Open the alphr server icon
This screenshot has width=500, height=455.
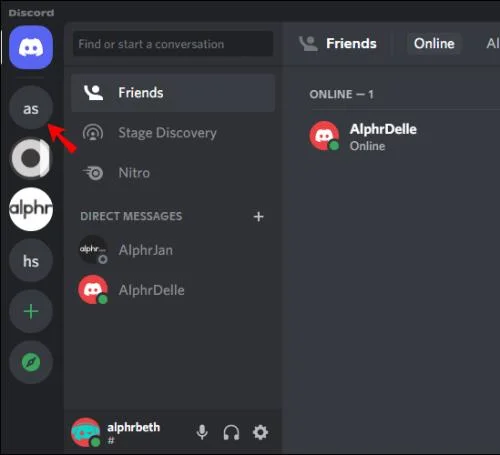[31, 209]
